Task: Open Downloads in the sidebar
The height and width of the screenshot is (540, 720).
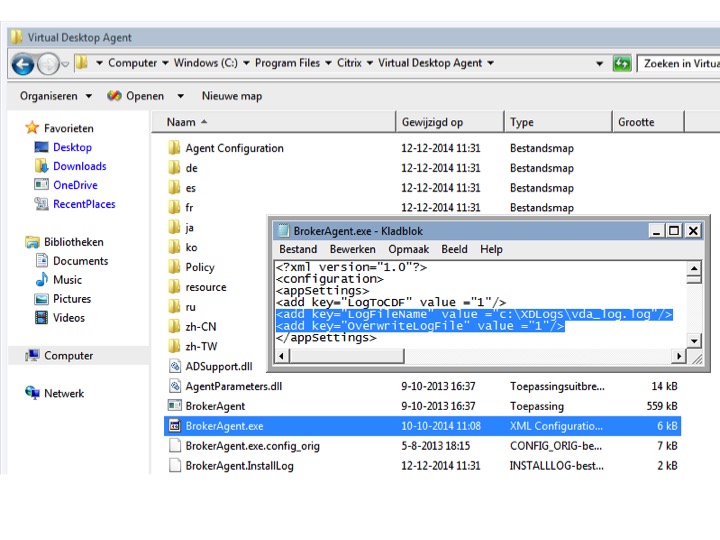Action: coord(79,166)
